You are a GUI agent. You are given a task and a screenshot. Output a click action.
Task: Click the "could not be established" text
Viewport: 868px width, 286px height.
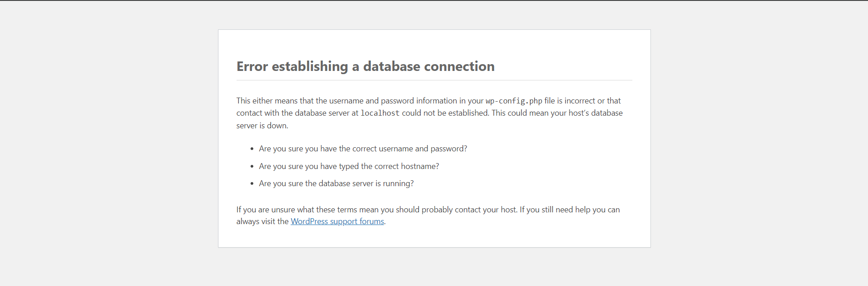pos(445,113)
